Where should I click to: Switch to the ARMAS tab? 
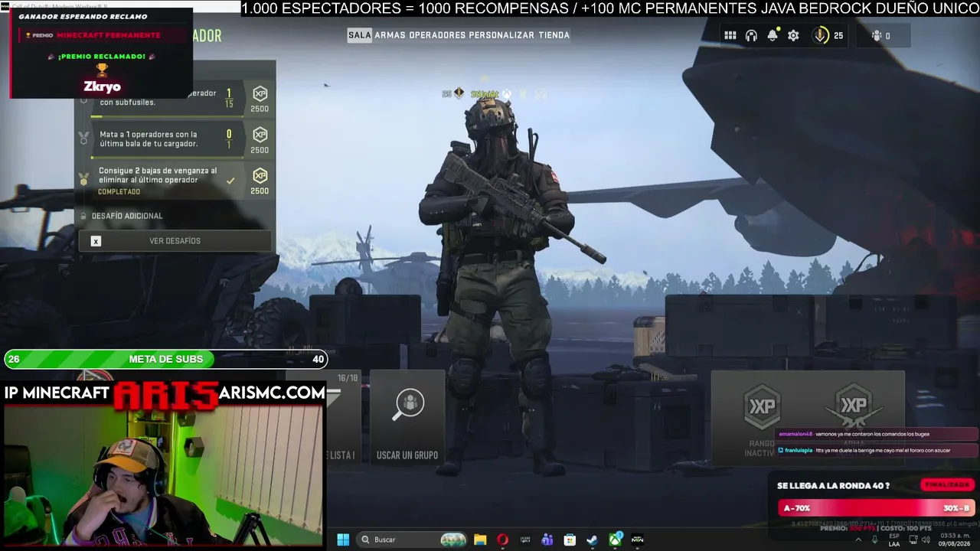coord(390,35)
